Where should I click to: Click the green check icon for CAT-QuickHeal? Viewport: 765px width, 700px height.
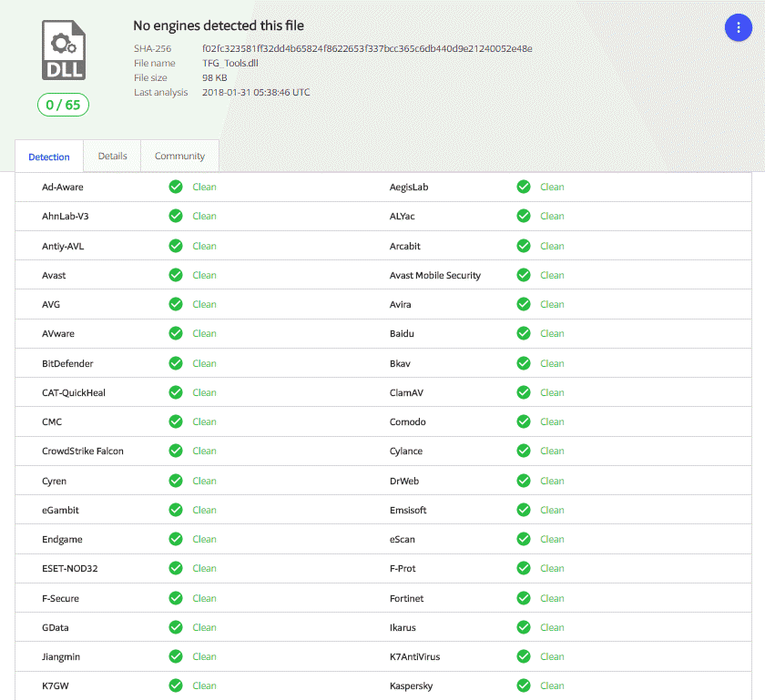pyautogui.click(x=176, y=393)
